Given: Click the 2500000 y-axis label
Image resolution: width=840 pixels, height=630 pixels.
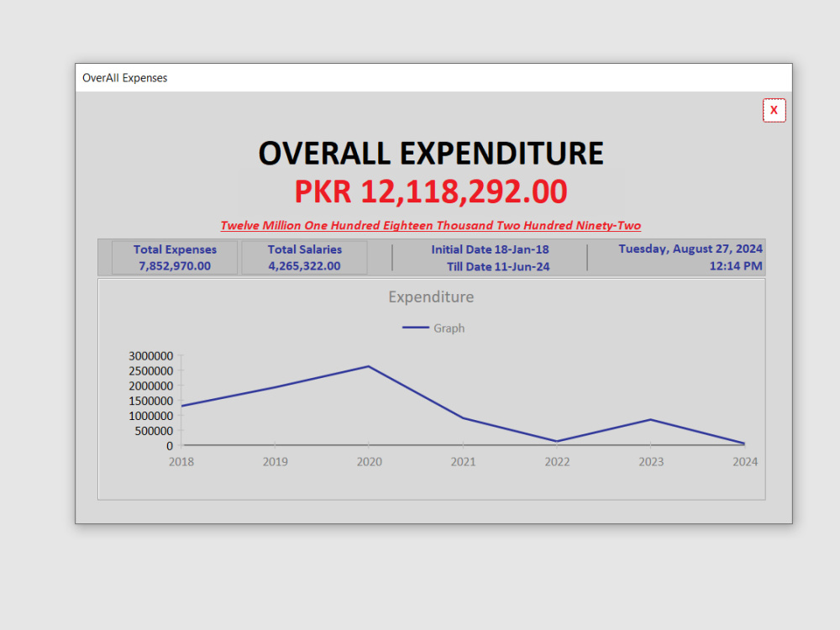Looking at the screenshot, I should click(x=150, y=371).
